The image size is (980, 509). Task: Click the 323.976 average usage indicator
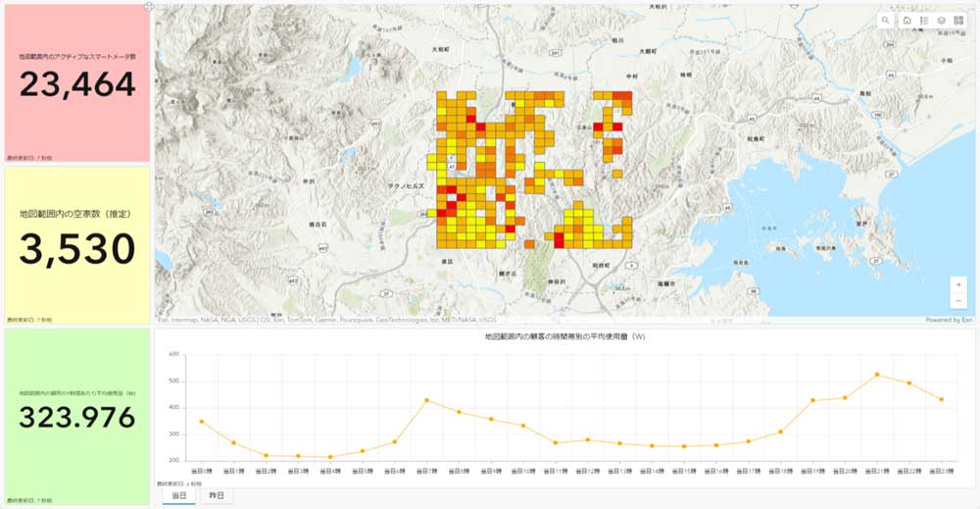77,417
